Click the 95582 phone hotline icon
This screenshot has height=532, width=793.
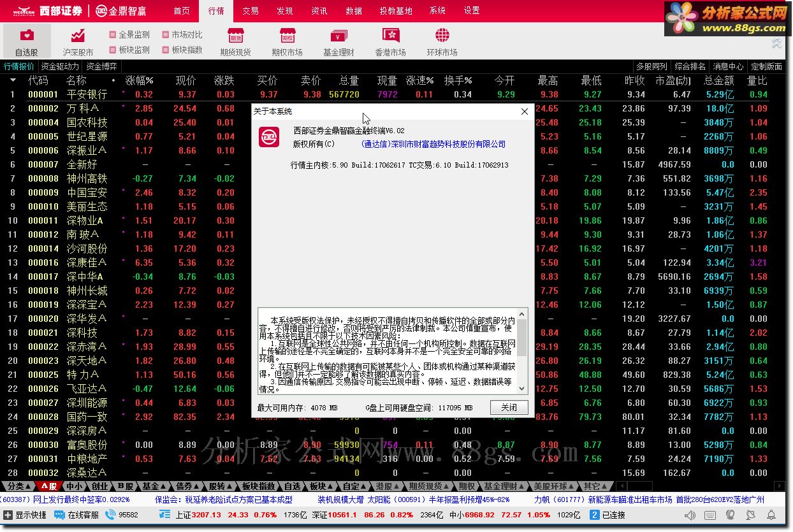(x=110, y=515)
